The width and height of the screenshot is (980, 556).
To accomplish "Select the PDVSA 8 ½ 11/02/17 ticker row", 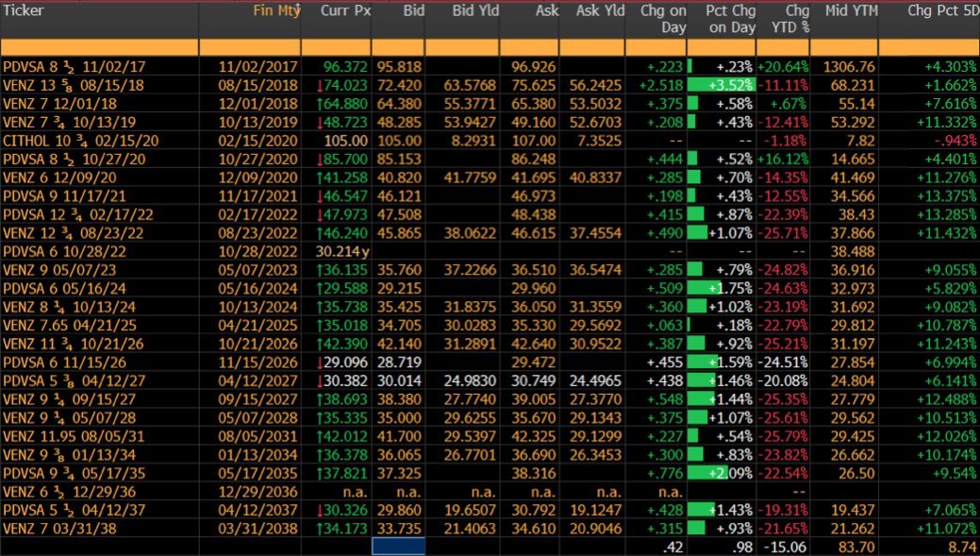I will 75,67.
